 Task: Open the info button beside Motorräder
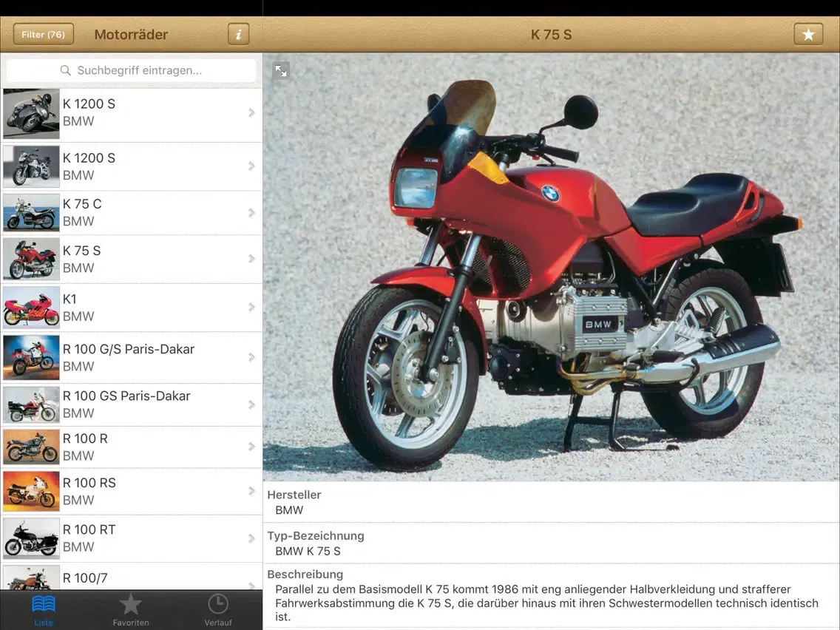tap(238, 34)
